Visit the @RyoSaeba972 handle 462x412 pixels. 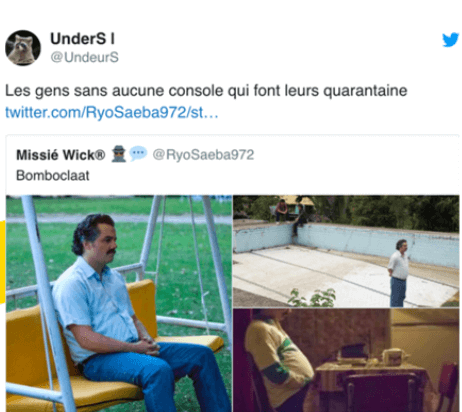[203, 155]
